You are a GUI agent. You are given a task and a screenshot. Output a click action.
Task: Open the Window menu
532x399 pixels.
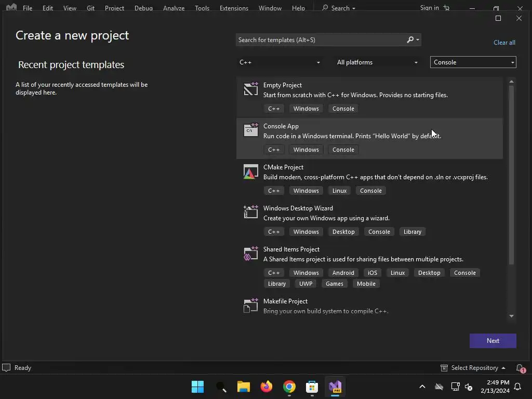[x=270, y=8]
